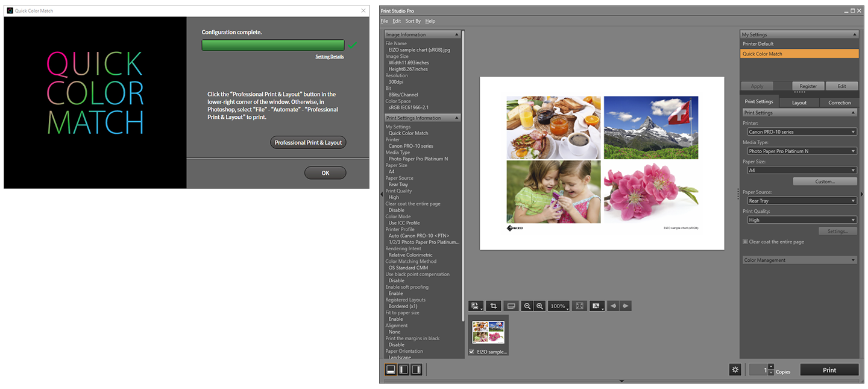Click the green configuration progress bar
The image size is (868, 389).
pos(273,45)
